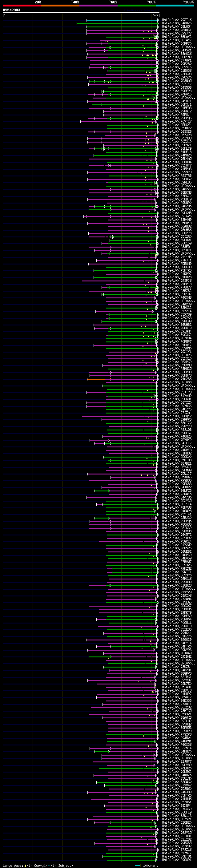Open hit UniRef100_Q1KUM6

(x=177, y=799)
